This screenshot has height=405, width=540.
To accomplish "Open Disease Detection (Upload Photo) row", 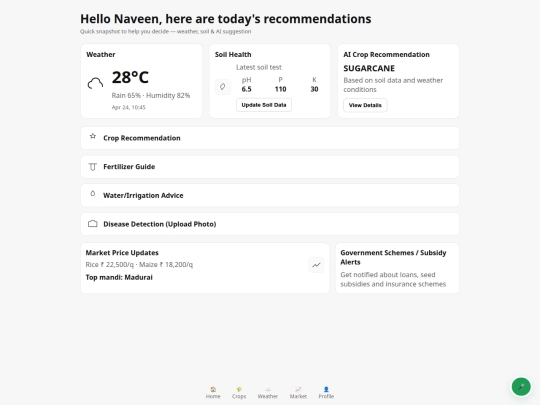I will (270, 224).
